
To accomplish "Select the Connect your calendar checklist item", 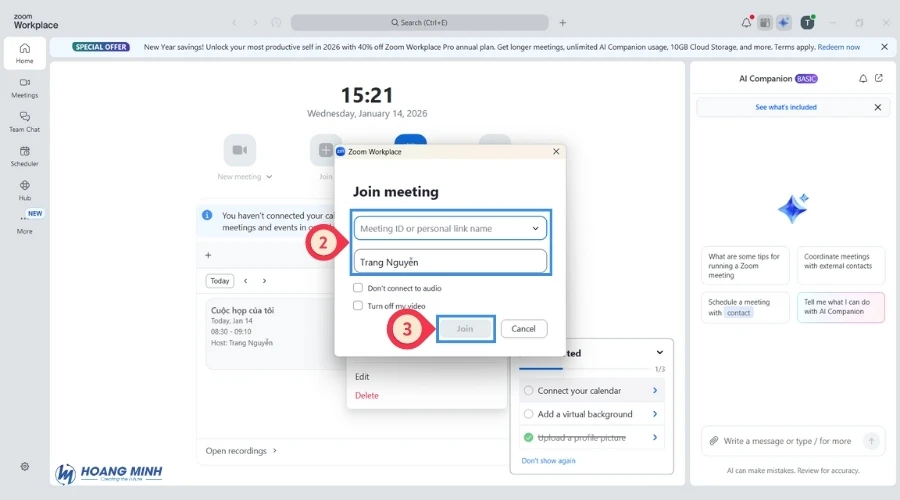I will pos(578,391).
